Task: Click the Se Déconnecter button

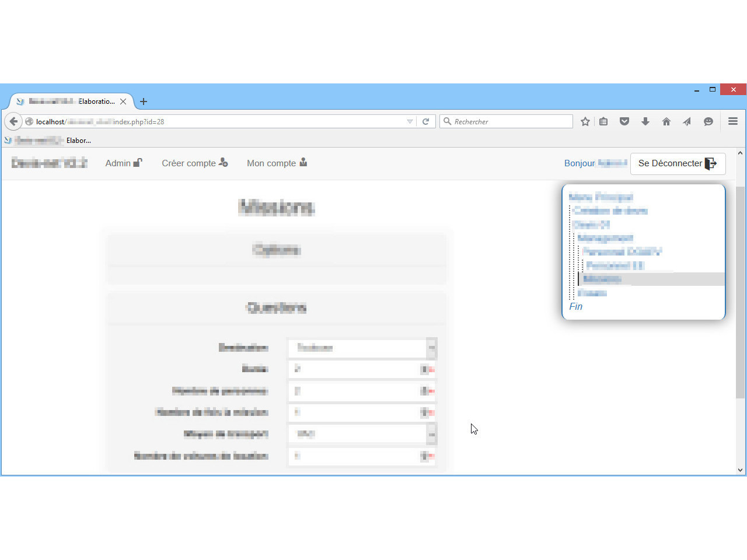Action: click(678, 163)
